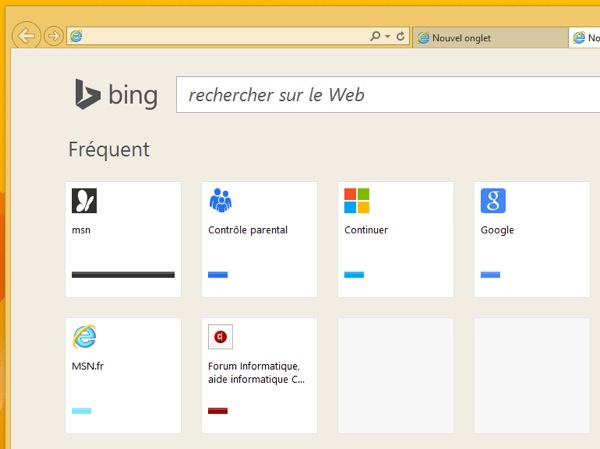Click the Continuer label text

pyautogui.click(x=366, y=230)
